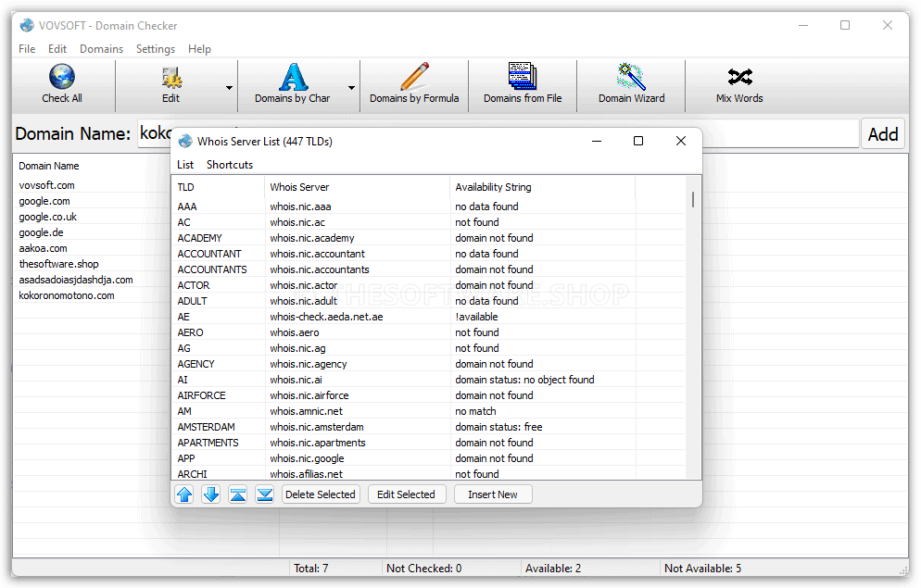Move selected TLD to top of list
921x588 pixels.
(x=238, y=494)
